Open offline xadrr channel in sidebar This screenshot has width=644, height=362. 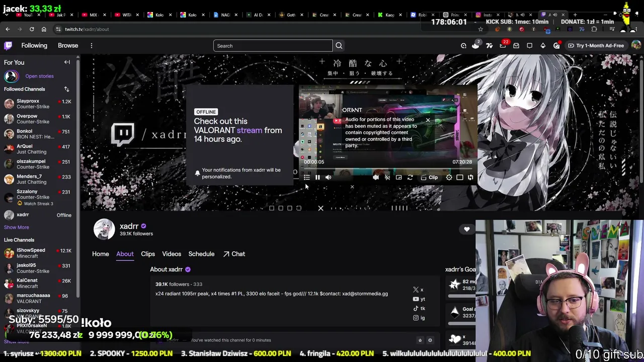tap(38, 215)
